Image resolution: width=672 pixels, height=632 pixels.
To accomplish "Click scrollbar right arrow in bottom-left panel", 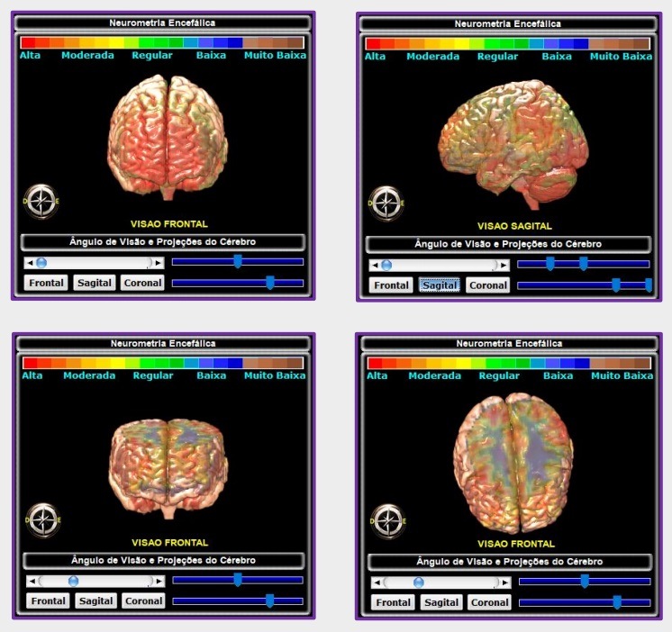I will pyautogui.click(x=159, y=582).
